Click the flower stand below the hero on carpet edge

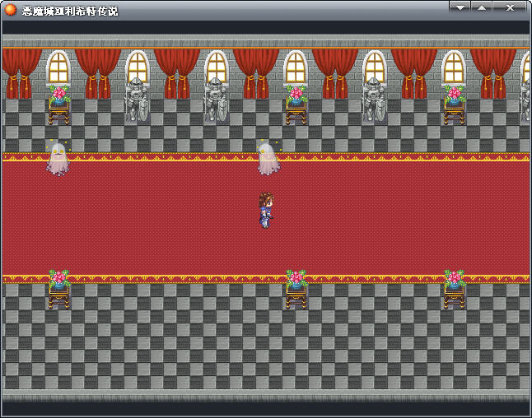click(x=296, y=289)
